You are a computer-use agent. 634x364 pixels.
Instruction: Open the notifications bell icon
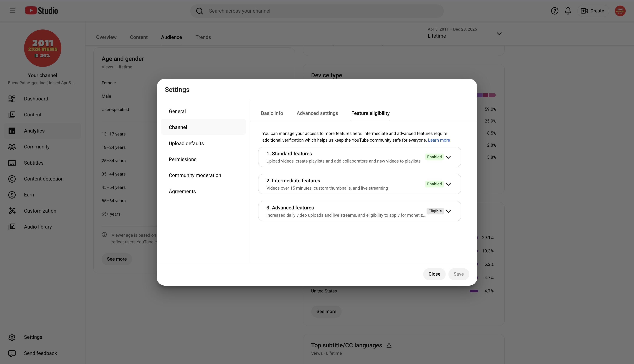point(568,11)
